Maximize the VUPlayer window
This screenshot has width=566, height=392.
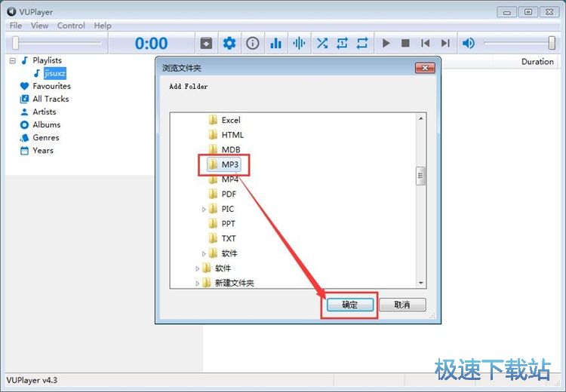tap(528, 12)
